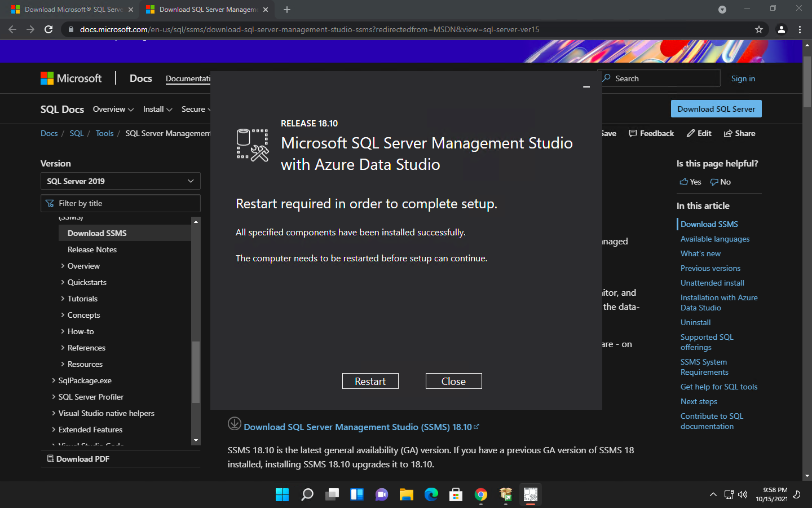Click the SQL Docs heading
812x508 pixels.
coord(62,109)
